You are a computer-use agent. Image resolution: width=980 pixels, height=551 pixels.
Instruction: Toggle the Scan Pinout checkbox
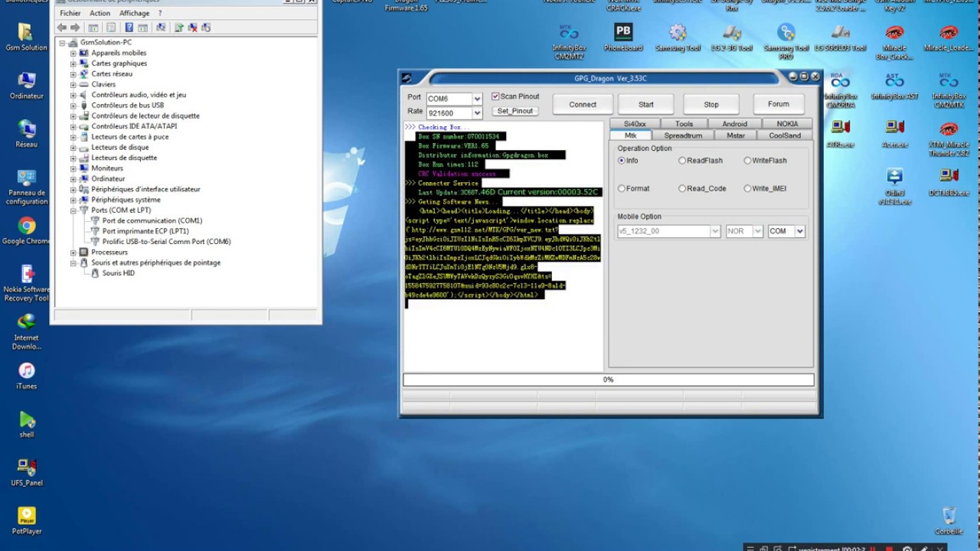(x=495, y=96)
